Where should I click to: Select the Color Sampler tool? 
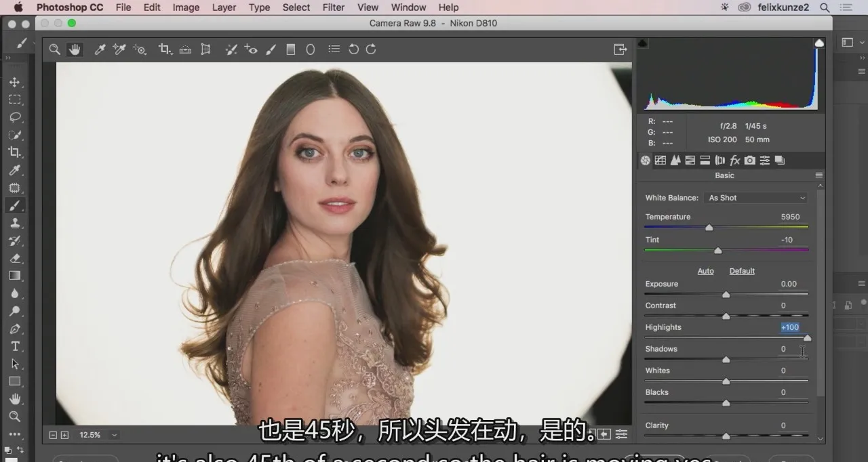(x=119, y=49)
